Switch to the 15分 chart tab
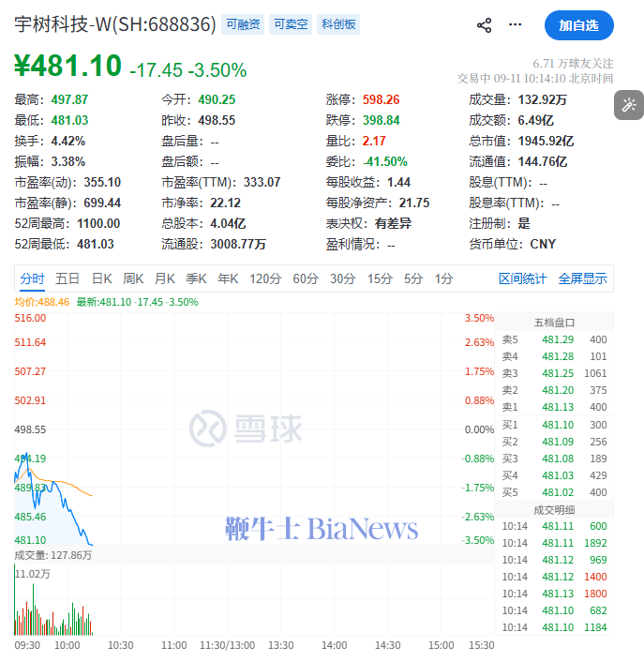This screenshot has height=662, width=644. click(x=380, y=278)
